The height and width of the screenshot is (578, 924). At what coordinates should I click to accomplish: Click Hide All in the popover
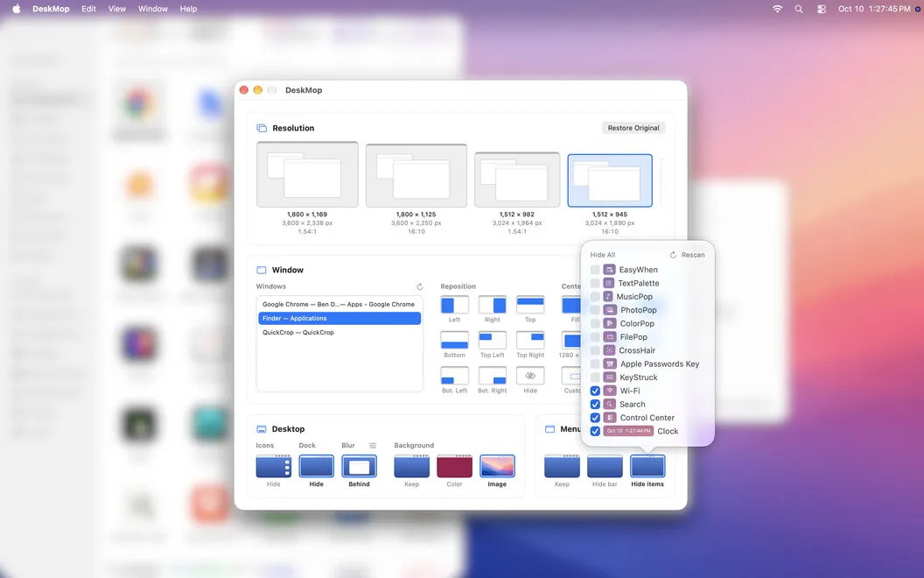[x=602, y=255]
